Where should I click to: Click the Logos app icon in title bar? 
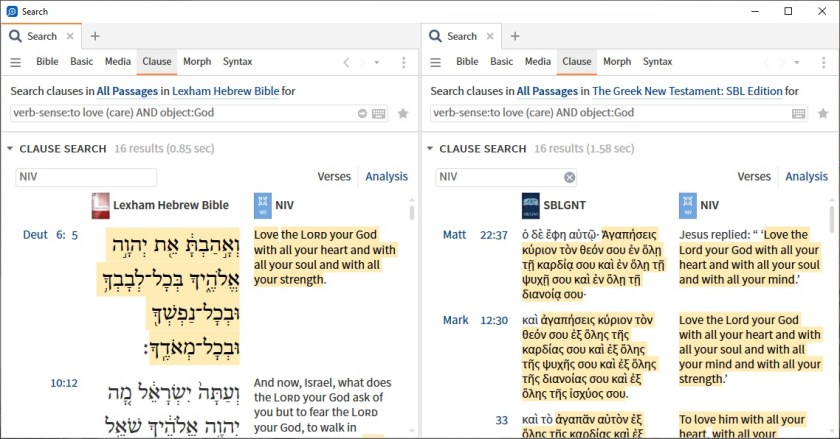(12, 11)
